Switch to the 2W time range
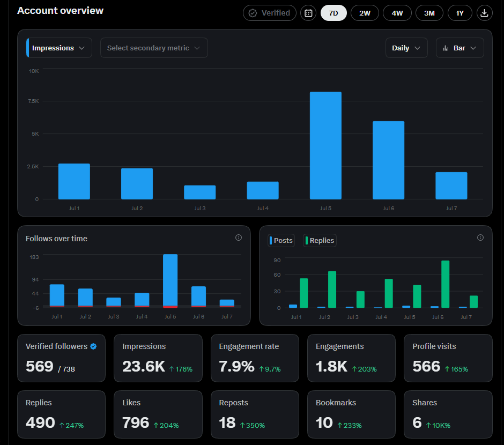The height and width of the screenshot is (445, 504). pos(365,13)
